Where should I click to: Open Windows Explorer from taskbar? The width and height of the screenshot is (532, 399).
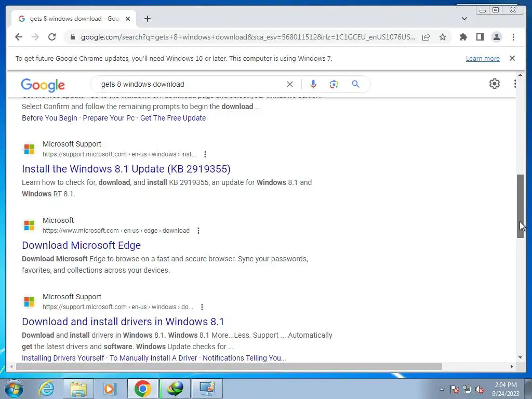coord(78,389)
